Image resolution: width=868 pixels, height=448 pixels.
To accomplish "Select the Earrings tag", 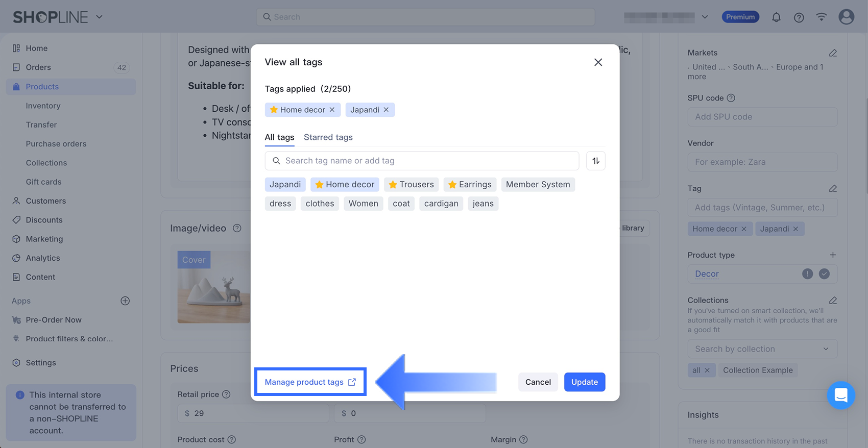I will pos(470,185).
